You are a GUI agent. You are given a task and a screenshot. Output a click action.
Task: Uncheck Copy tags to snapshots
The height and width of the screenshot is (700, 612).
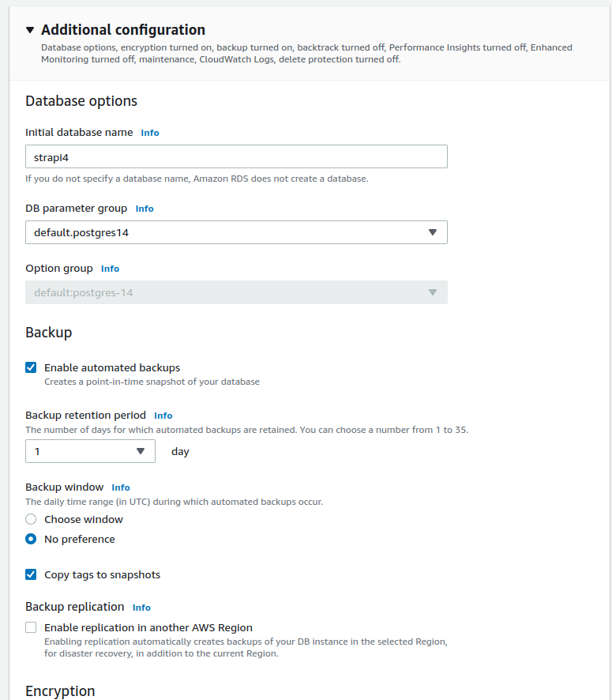click(x=32, y=575)
